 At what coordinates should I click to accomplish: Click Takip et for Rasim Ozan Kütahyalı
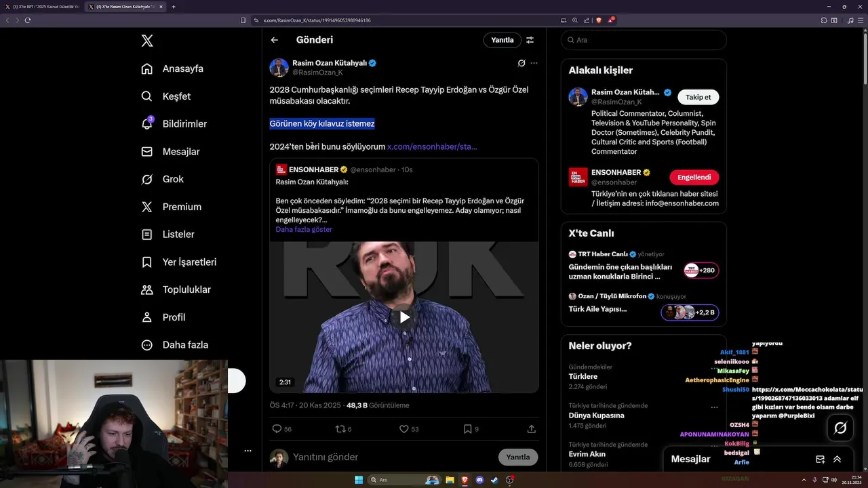[x=698, y=97]
